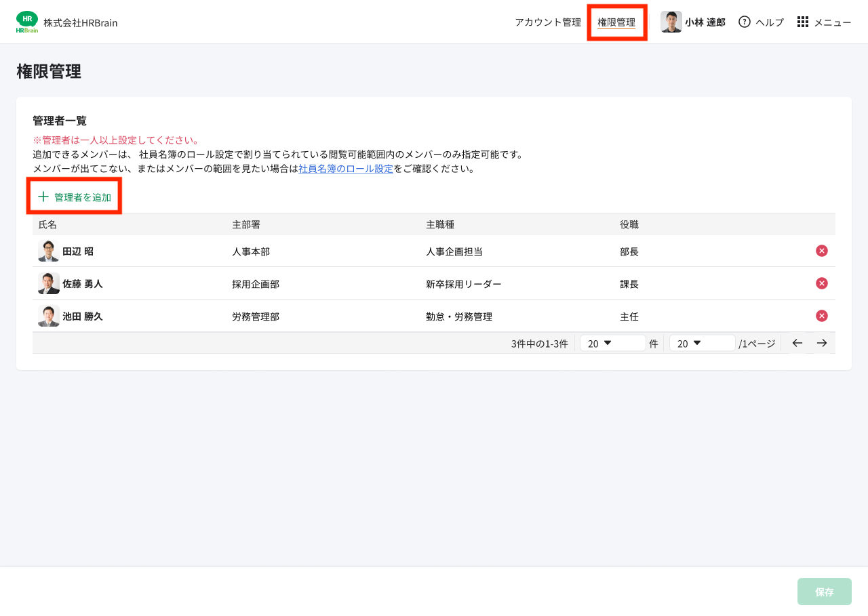Go to previous page with the left arrow
This screenshot has width=868, height=616.
(x=797, y=343)
